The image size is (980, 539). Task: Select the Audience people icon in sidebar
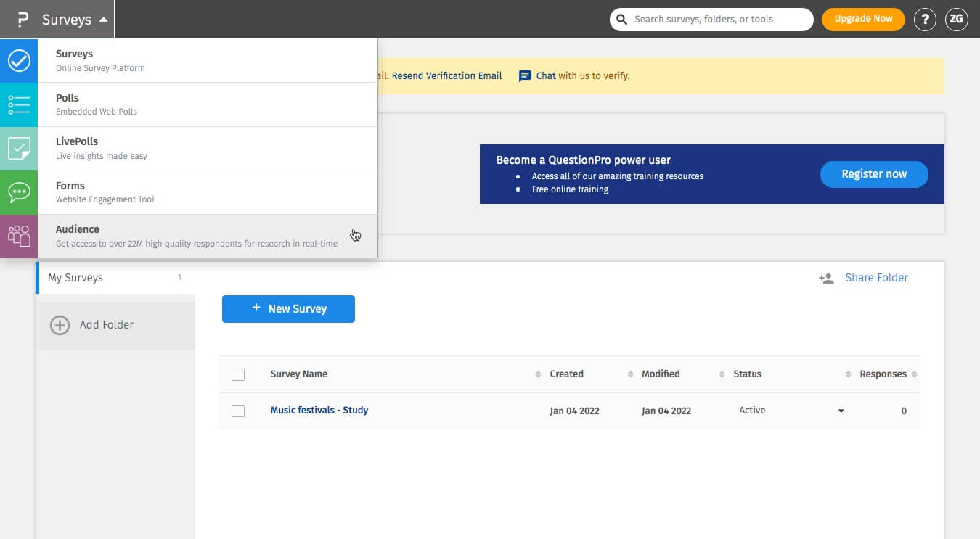[x=19, y=236]
